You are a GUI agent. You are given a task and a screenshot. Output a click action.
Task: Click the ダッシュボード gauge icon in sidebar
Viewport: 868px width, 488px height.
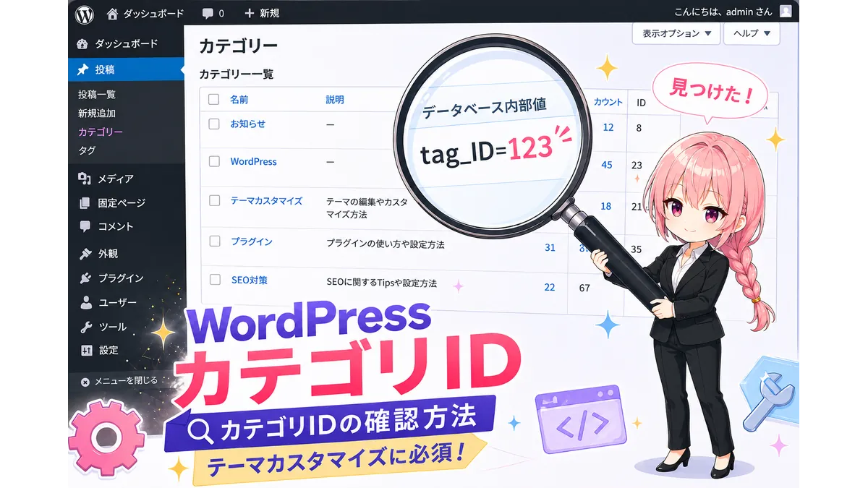coord(83,43)
